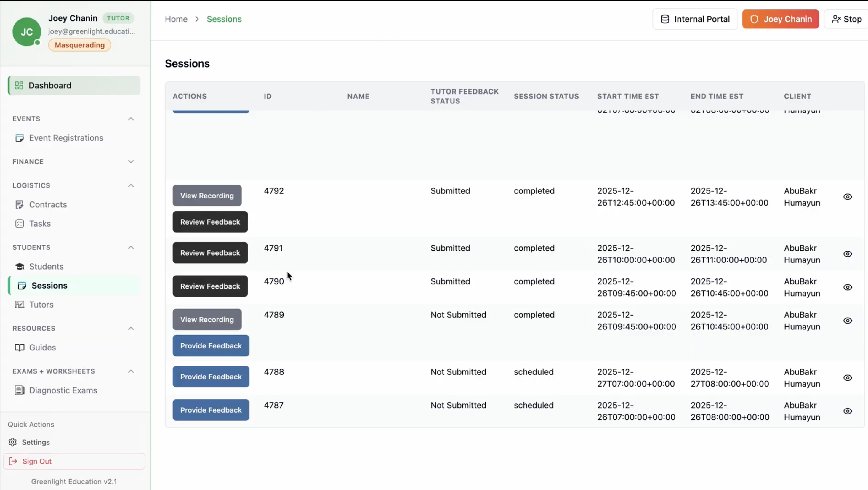View Recording for session 4792
This screenshot has height=490, width=868.
click(207, 196)
